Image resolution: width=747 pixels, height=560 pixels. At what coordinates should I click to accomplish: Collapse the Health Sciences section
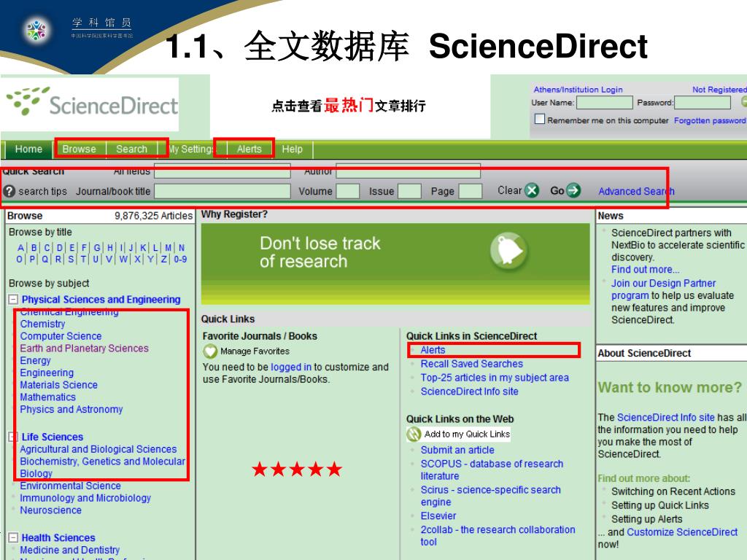13,537
